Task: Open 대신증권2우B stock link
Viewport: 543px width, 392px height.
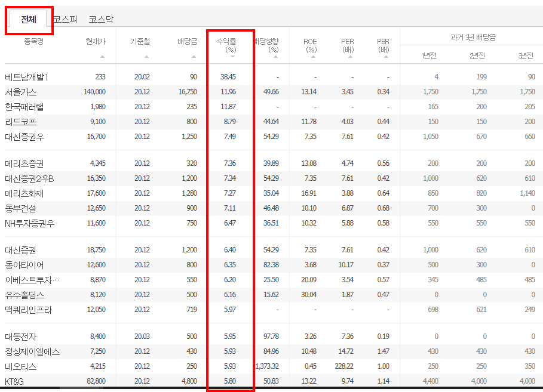Action: tap(29, 178)
